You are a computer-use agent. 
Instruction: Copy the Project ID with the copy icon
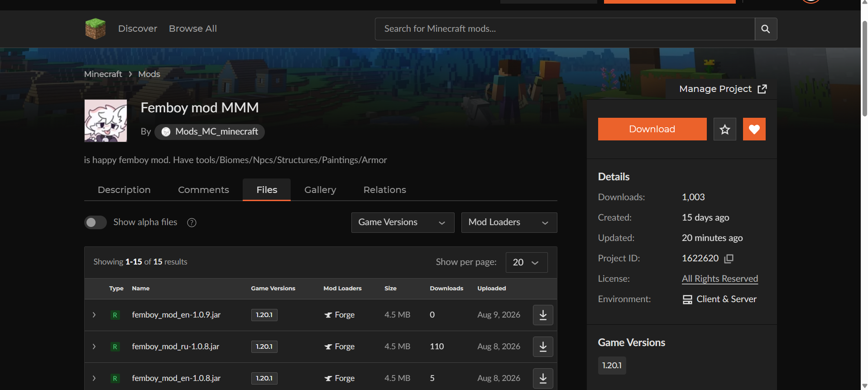(x=729, y=259)
